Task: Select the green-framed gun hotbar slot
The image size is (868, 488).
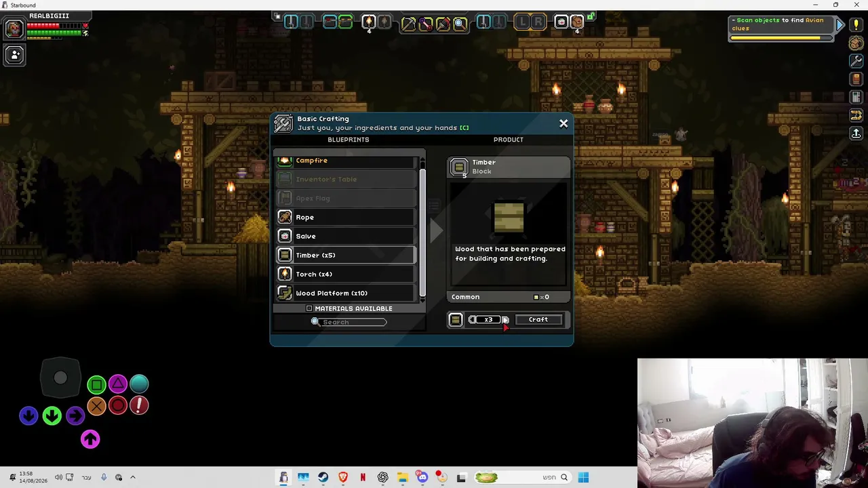Action: 345,22
